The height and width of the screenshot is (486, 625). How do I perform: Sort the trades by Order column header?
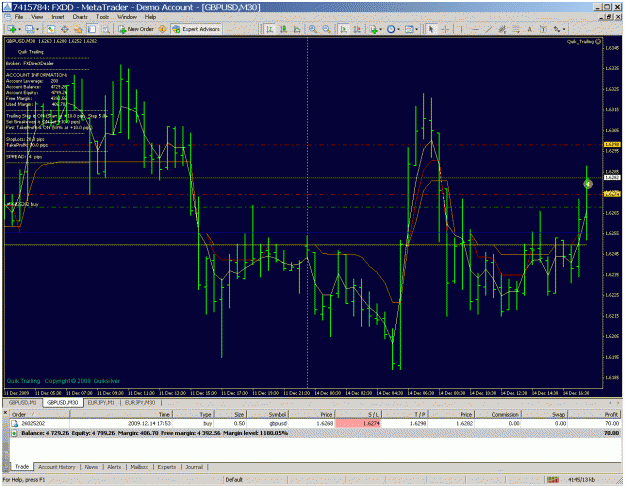(39, 414)
